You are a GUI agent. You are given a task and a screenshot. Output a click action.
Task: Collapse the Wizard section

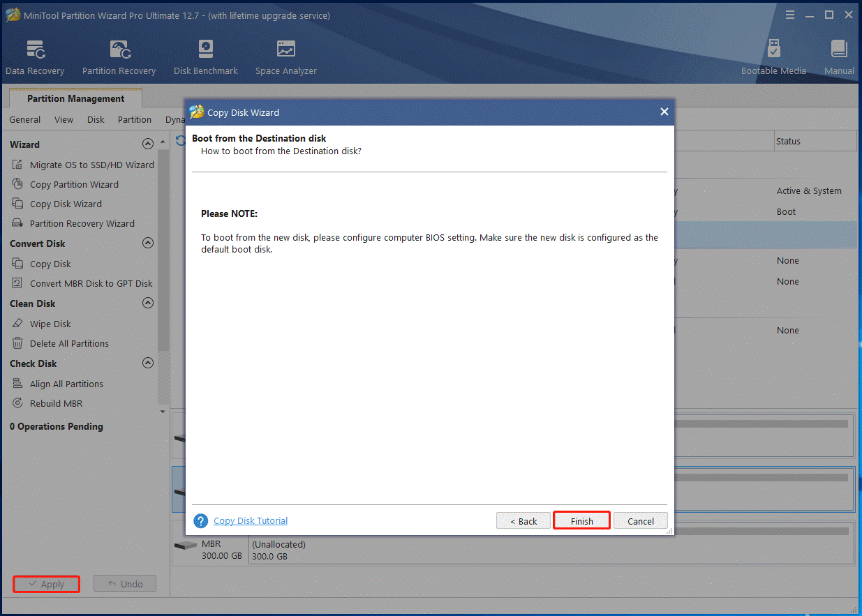coord(147,144)
